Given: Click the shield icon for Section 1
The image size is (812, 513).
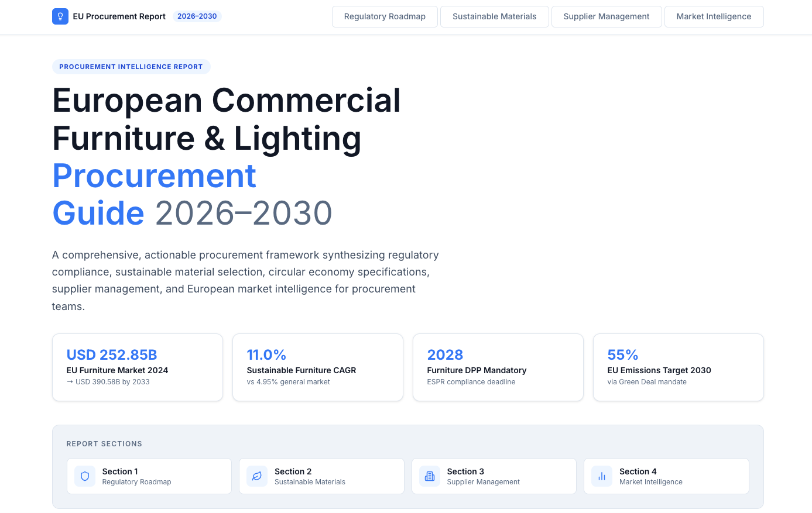Looking at the screenshot, I should [85, 476].
